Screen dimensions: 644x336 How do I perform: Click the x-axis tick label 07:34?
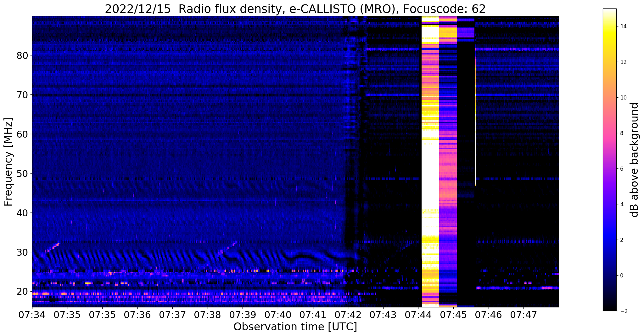pos(32,315)
